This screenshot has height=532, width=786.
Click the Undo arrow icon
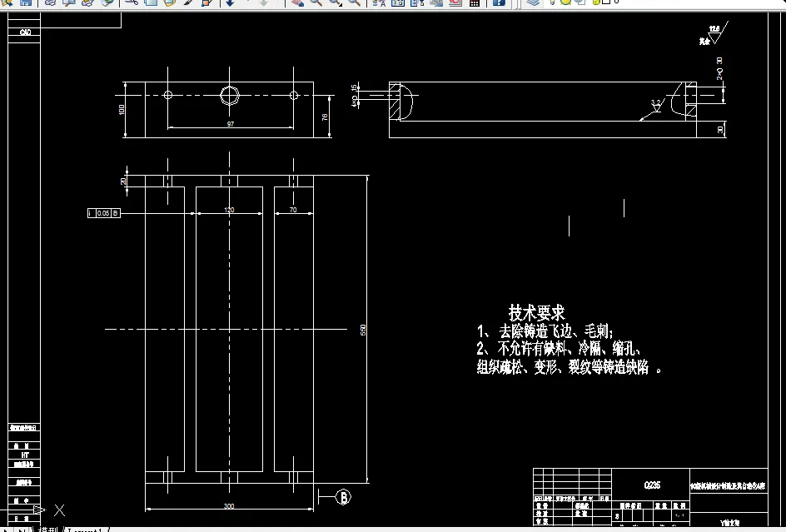click(x=230, y=2)
